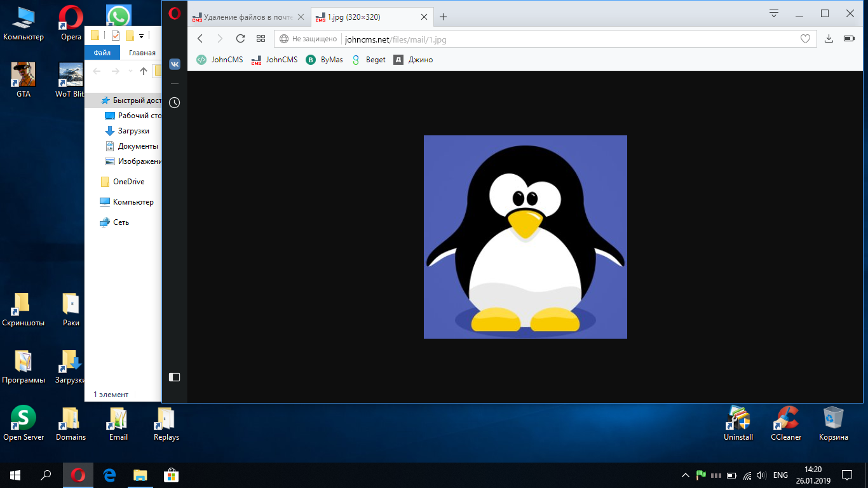Open a new browser tab

(x=444, y=17)
